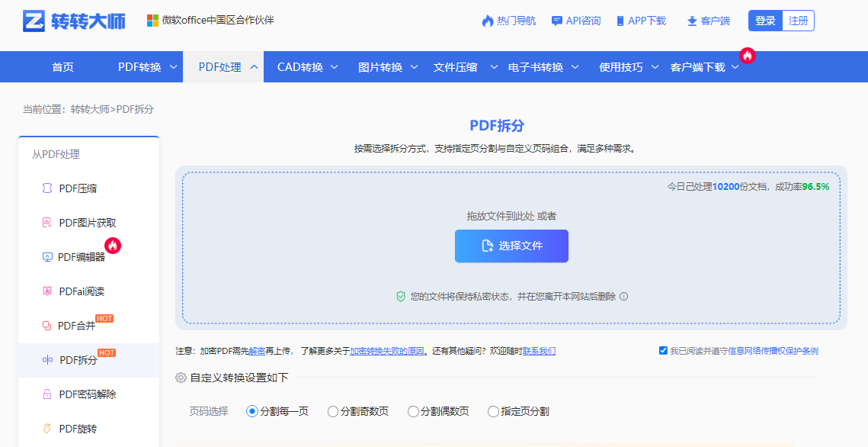
Task: Click the green shield privacy icon
Action: tap(401, 297)
